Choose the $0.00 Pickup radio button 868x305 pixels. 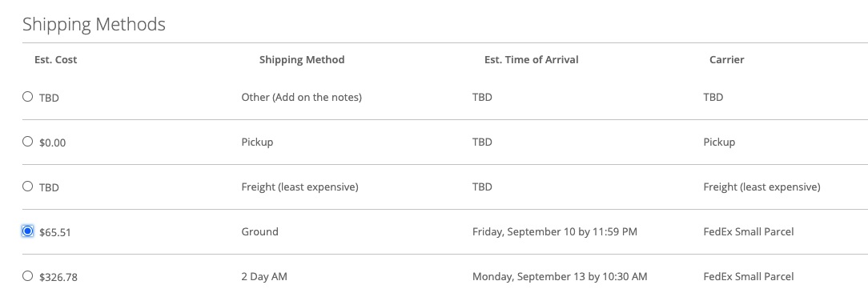click(x=28, y=142)
